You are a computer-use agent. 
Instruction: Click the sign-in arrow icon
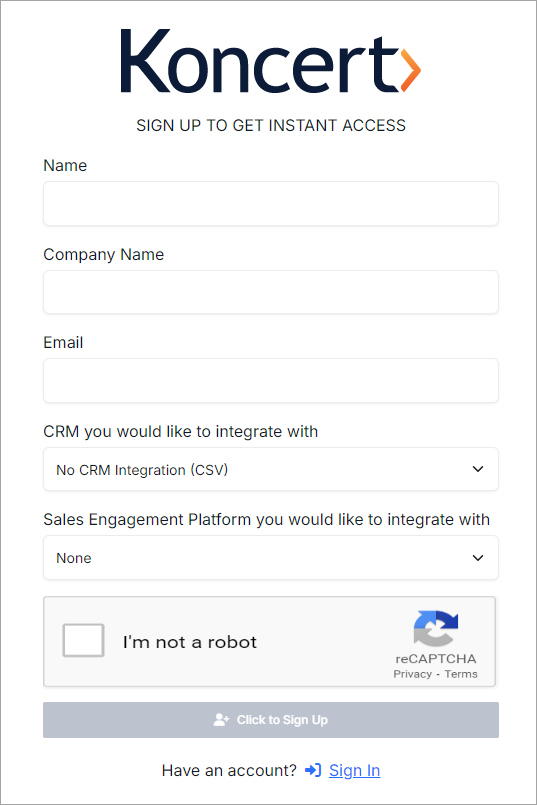[313, 770]
